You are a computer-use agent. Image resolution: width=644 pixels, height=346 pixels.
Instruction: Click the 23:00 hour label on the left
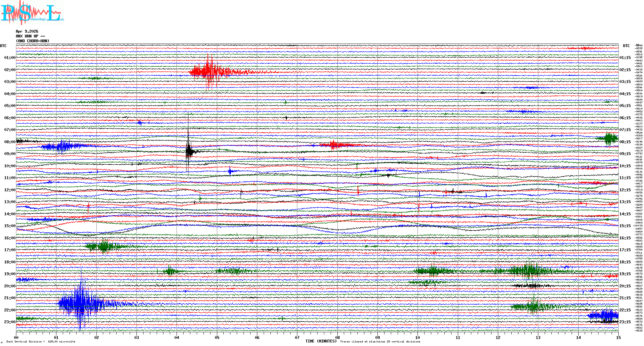[10, 322]
